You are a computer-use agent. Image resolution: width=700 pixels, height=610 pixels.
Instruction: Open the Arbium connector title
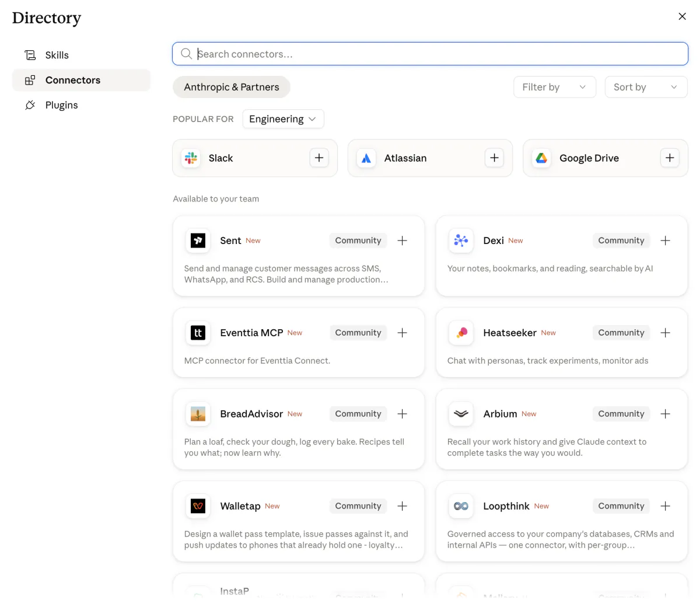(x=500, y=414)
